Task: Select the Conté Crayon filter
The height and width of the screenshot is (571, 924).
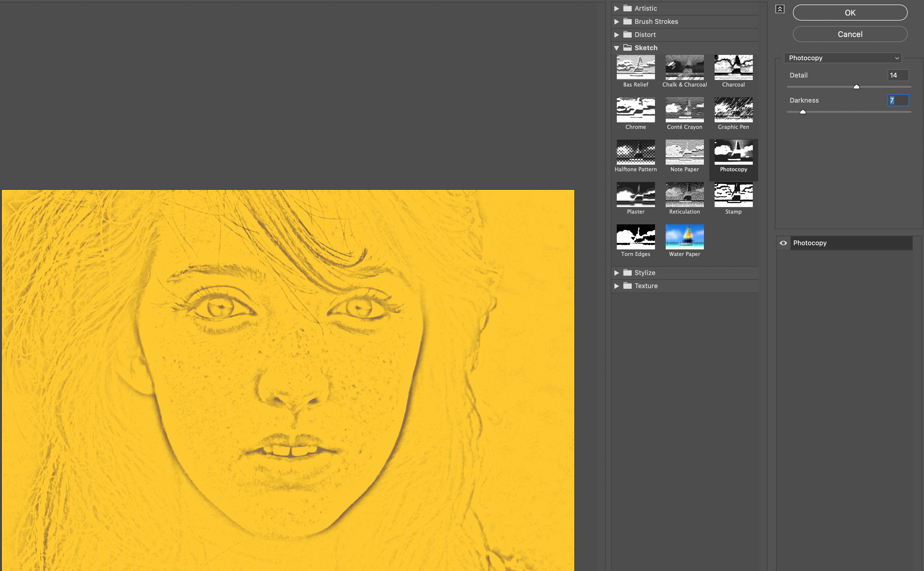Action: [x=684, y=109]
